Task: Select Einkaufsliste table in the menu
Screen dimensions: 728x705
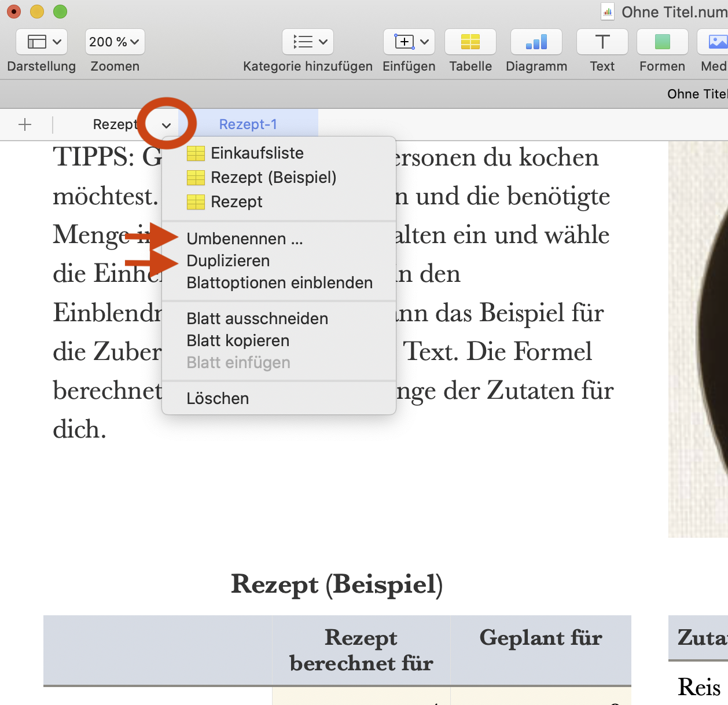Action: pyautogui.click(x=257, y=153)
